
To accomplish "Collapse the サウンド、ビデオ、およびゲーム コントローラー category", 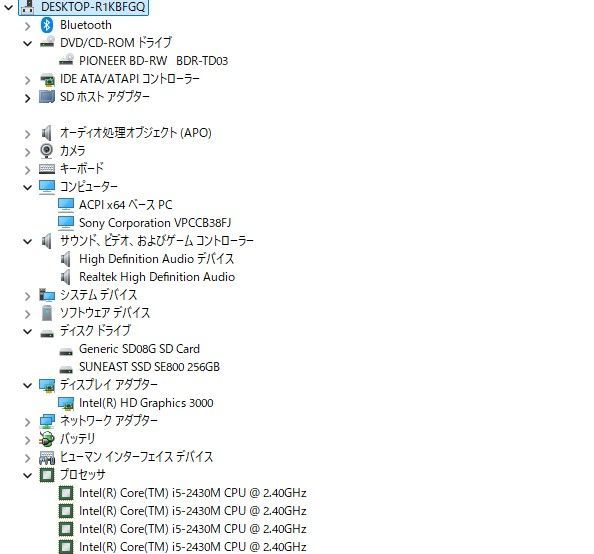I will (27, 241).
